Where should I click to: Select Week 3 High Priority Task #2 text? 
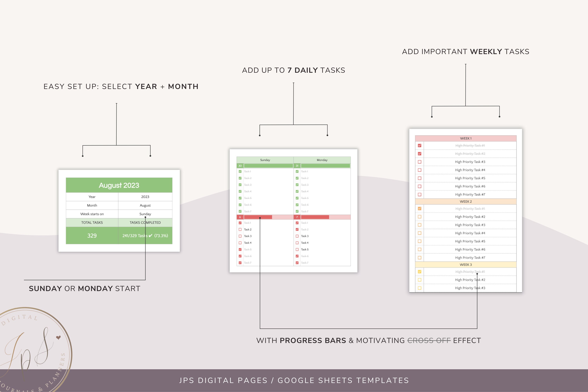point(470,280)
